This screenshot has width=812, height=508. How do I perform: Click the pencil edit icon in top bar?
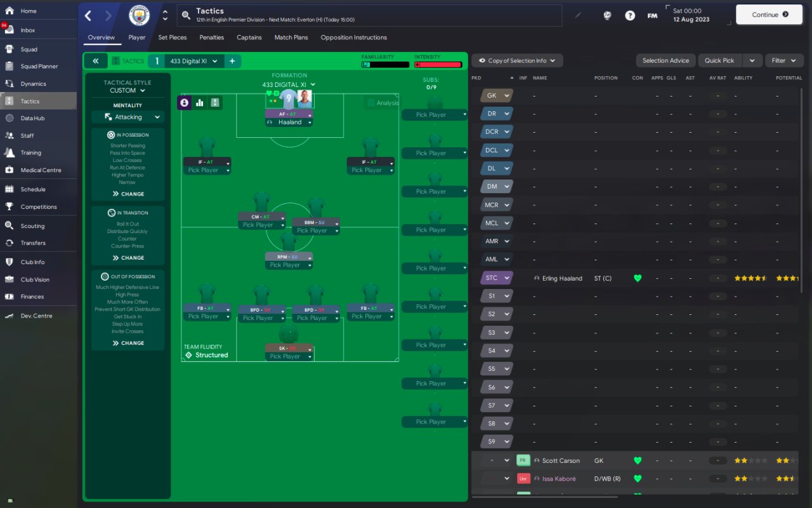pos(578,15)
